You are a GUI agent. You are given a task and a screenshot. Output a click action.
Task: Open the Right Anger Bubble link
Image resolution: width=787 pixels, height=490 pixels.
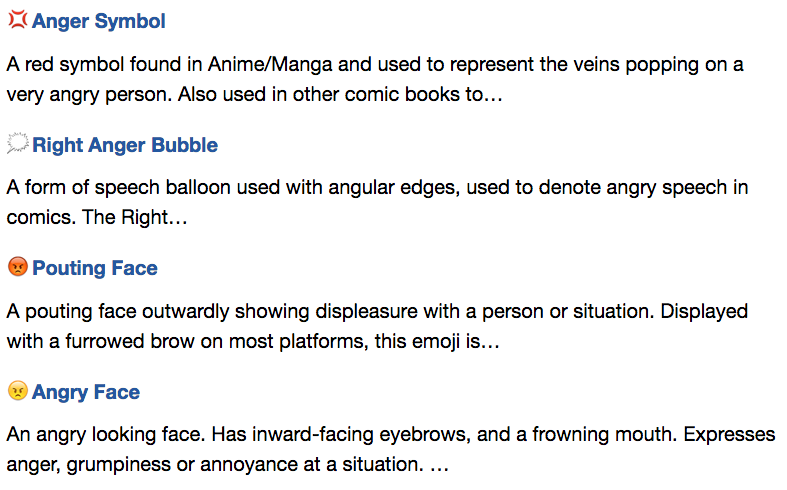(125, 145)
